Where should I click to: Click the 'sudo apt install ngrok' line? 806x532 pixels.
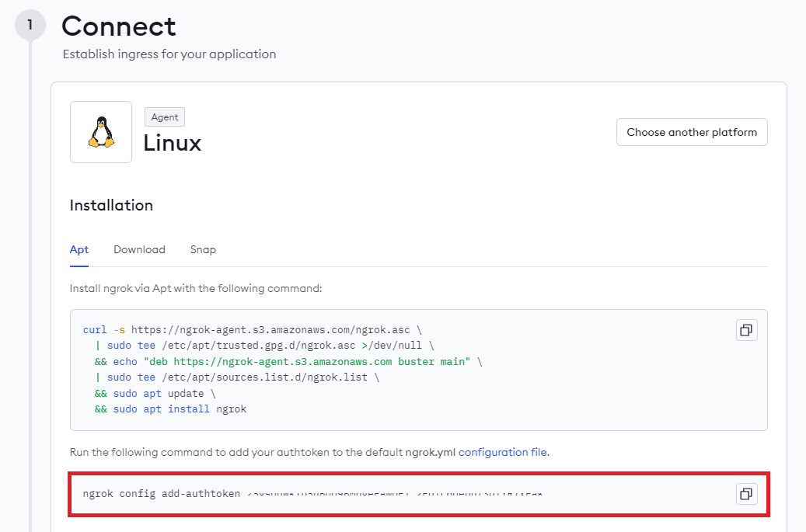pyautogui.click(x=171, y=409)
